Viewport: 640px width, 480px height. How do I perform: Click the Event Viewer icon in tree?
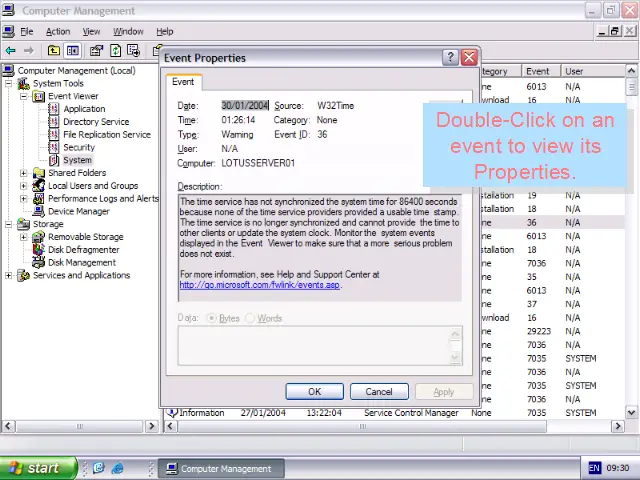point(39,96)
